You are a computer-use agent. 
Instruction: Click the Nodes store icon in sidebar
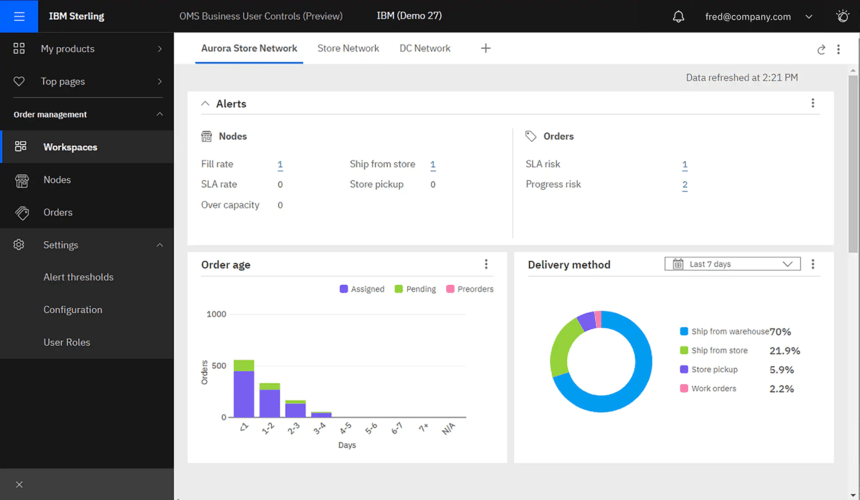[22, 180]
